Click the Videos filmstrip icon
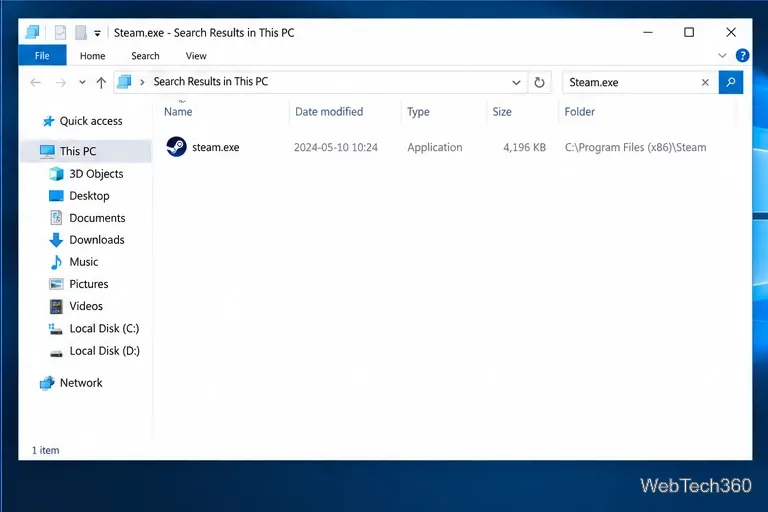 click(56, 306)
